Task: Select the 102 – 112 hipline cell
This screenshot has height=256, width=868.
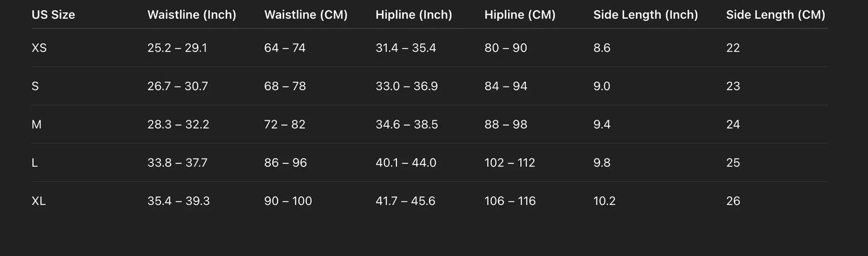Action: (x=510, y=163)
